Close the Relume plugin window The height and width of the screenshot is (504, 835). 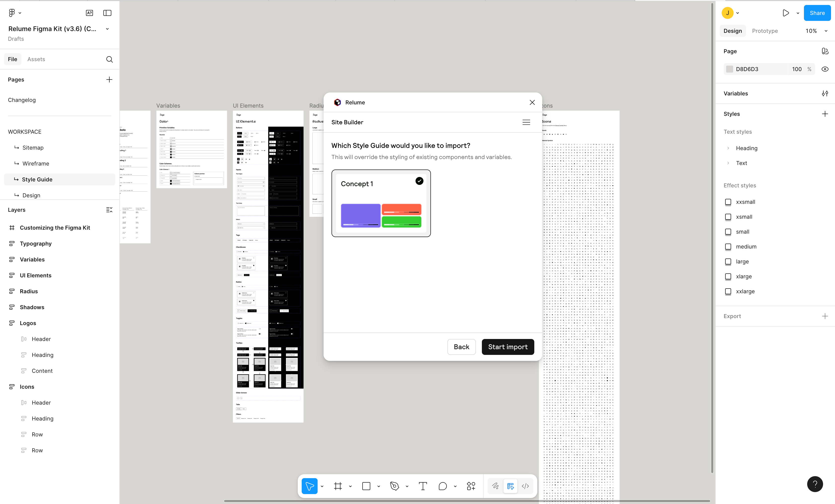coord(532,102)
